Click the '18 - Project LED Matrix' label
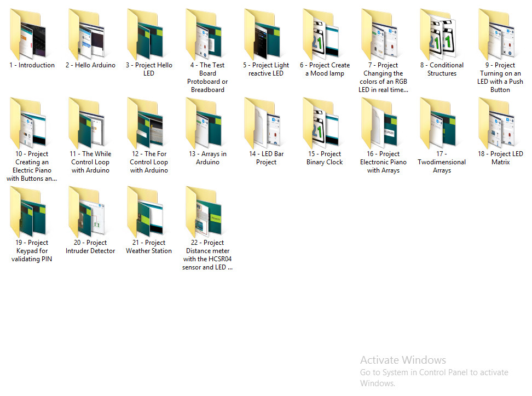The image size is (532, 396). [x=500, y=158]
